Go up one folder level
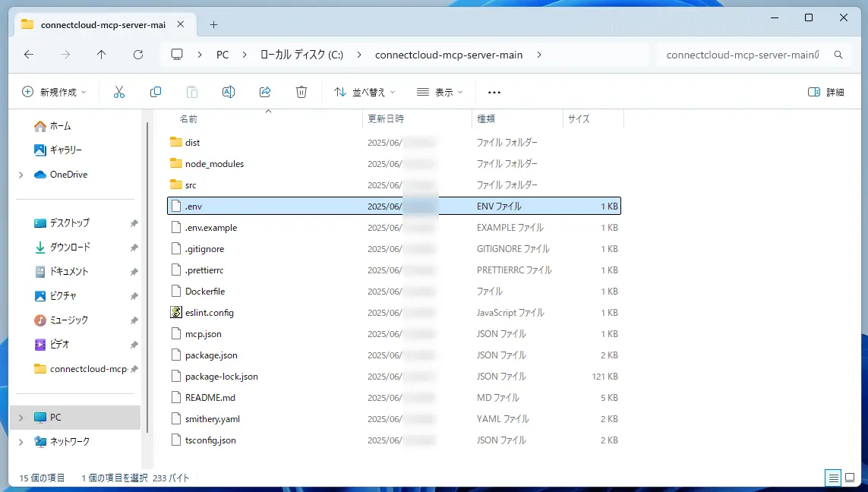The height and width of the screenshot is (492, 868). coord(101,54)
